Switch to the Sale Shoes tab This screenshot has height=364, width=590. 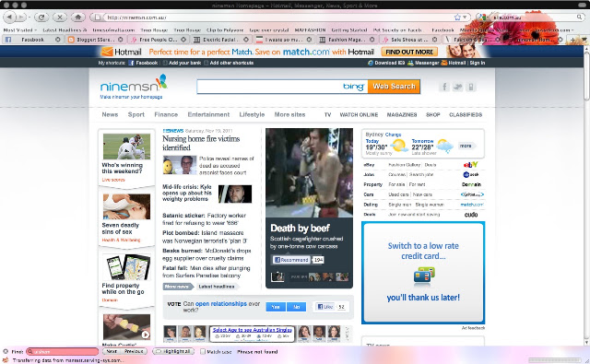pos(409,40)
